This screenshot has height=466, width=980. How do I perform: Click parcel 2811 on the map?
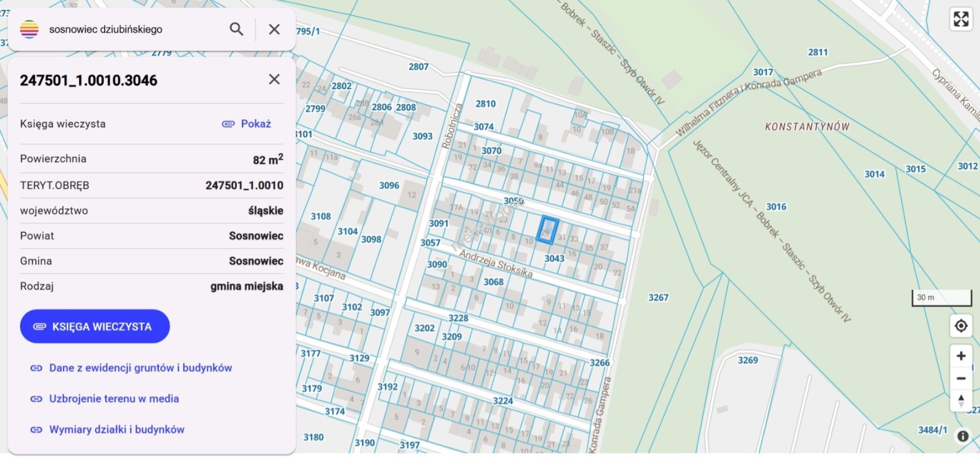pyautogui.click(x=817, y=52)
